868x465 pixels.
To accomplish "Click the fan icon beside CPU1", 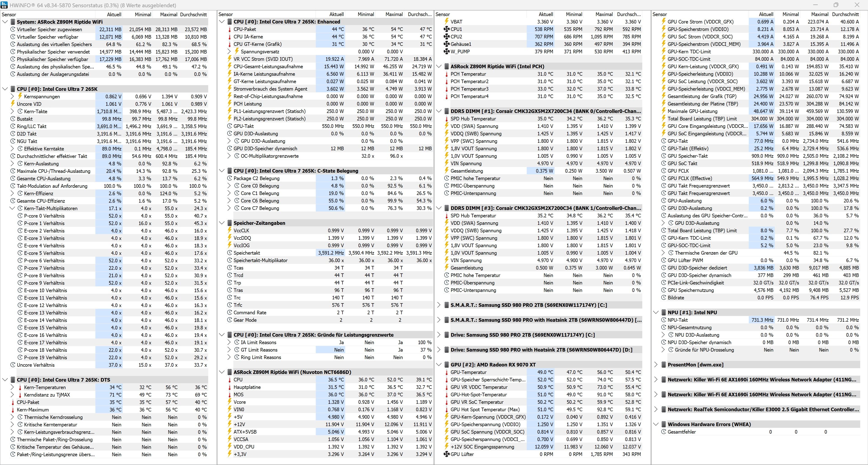I will click(446, 29).
